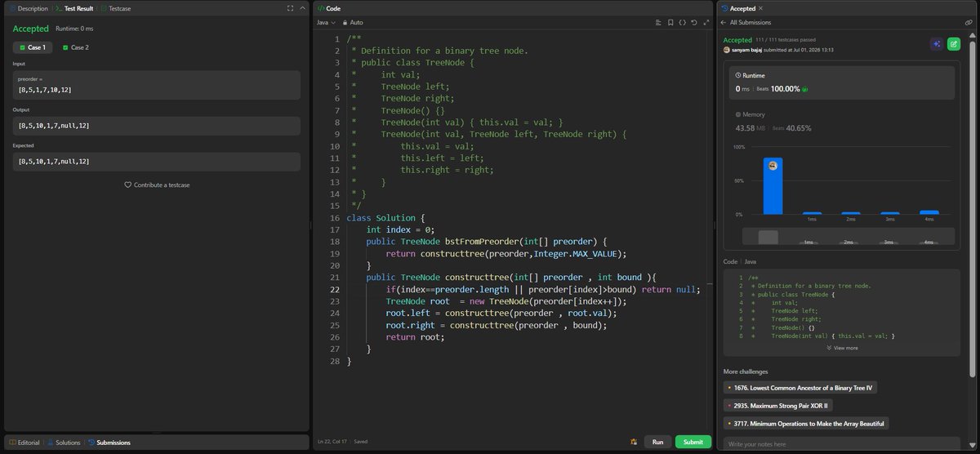
Task: Select the Test Result tab
Action: click(73, 7)
